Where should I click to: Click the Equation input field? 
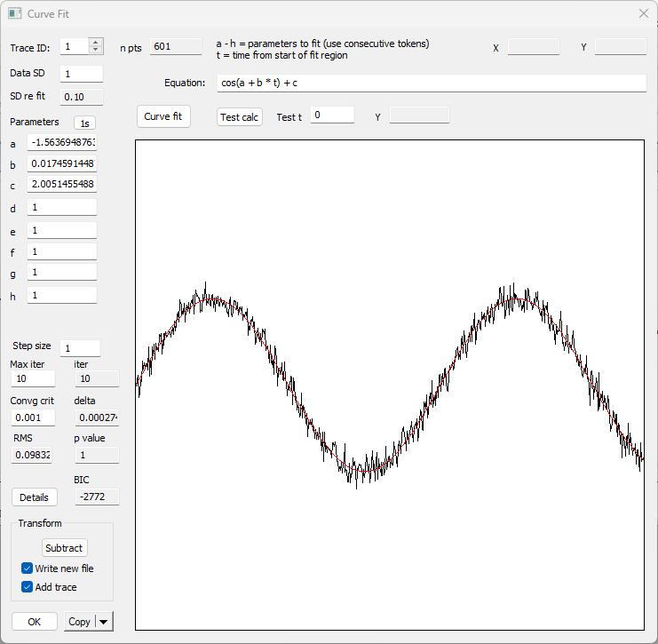(432, 83)
